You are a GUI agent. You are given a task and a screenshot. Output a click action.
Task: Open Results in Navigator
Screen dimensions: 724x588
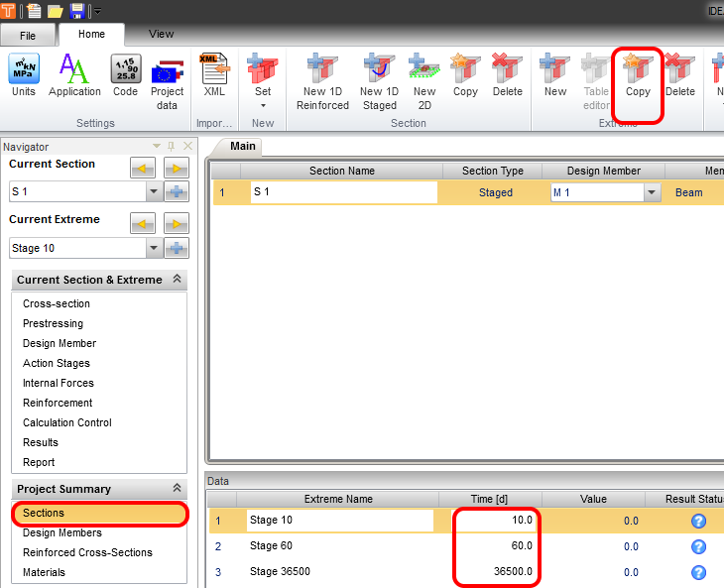point(41,442)
